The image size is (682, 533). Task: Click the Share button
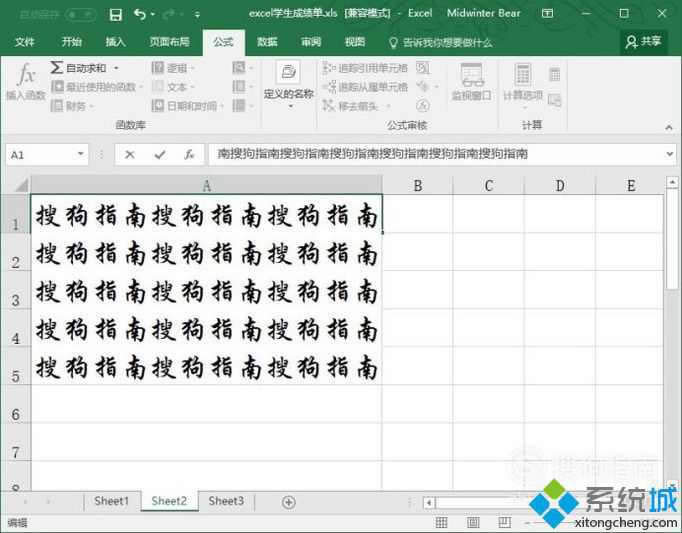click(x=643, y=41)
